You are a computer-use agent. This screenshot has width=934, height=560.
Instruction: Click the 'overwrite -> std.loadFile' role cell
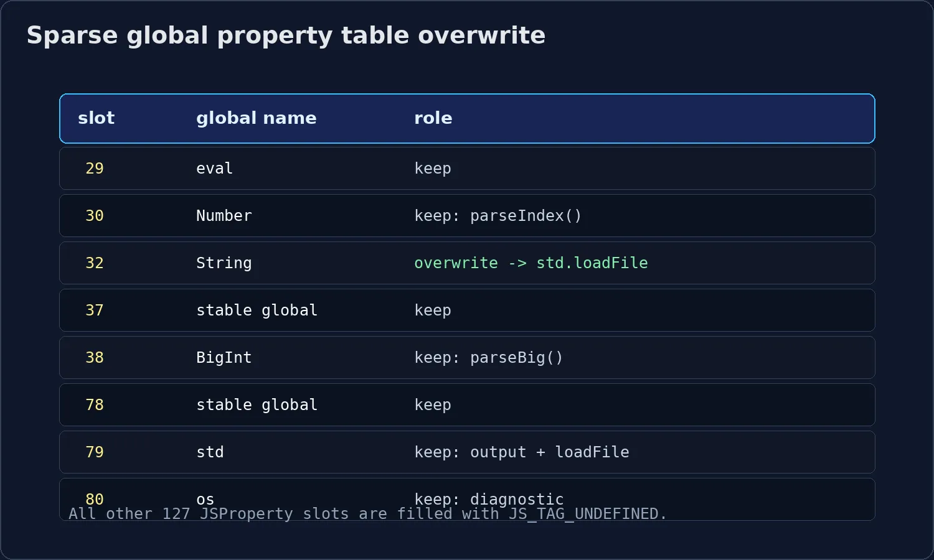pyautogui.click(x=531, y=263)
